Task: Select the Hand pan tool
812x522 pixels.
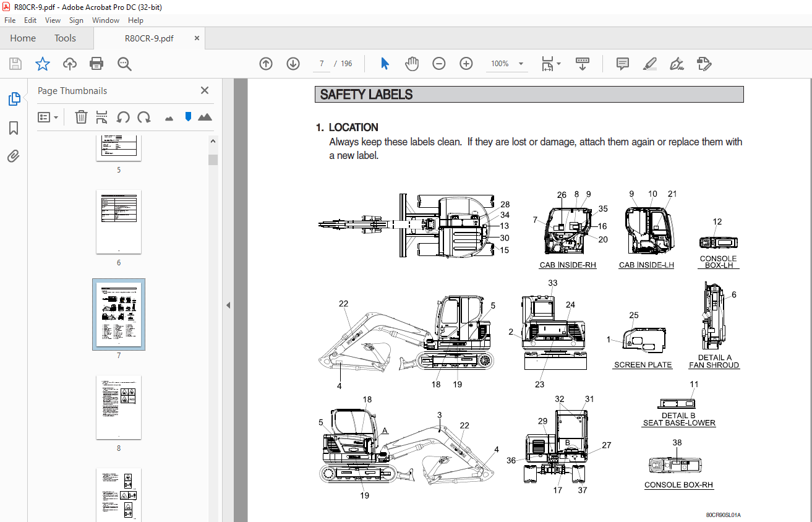Action: click(412, 64)
